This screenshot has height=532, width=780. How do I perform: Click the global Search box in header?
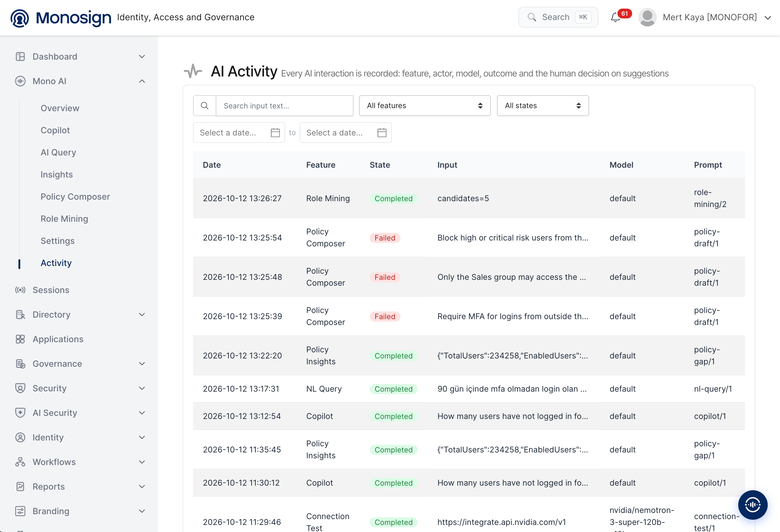pos(558,17)
